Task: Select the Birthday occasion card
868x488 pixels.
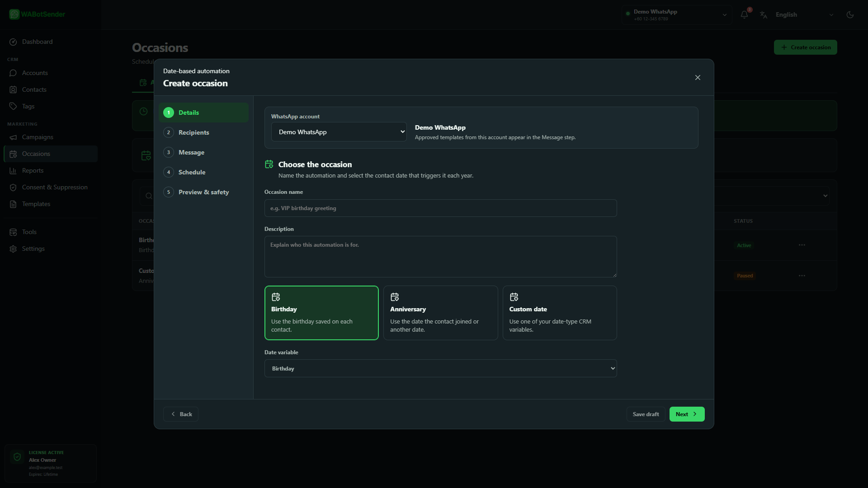Action: tap(321, 313)
